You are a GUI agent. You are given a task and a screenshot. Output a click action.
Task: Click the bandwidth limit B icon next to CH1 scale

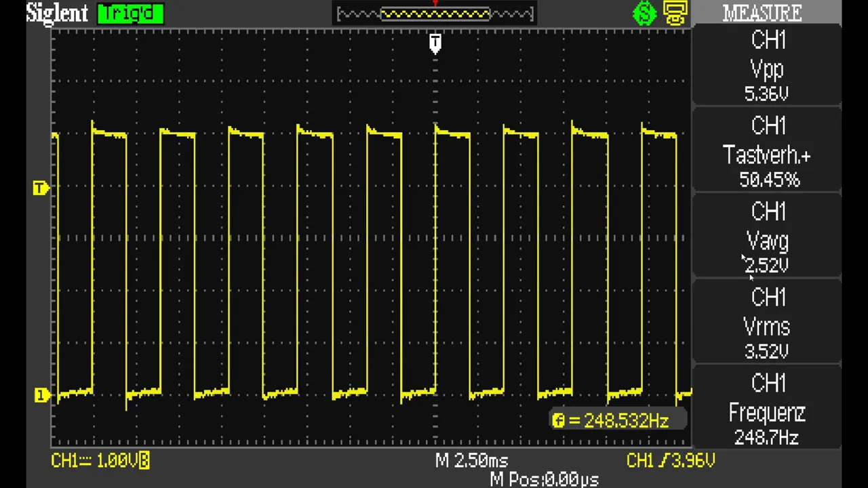[144, 461]
